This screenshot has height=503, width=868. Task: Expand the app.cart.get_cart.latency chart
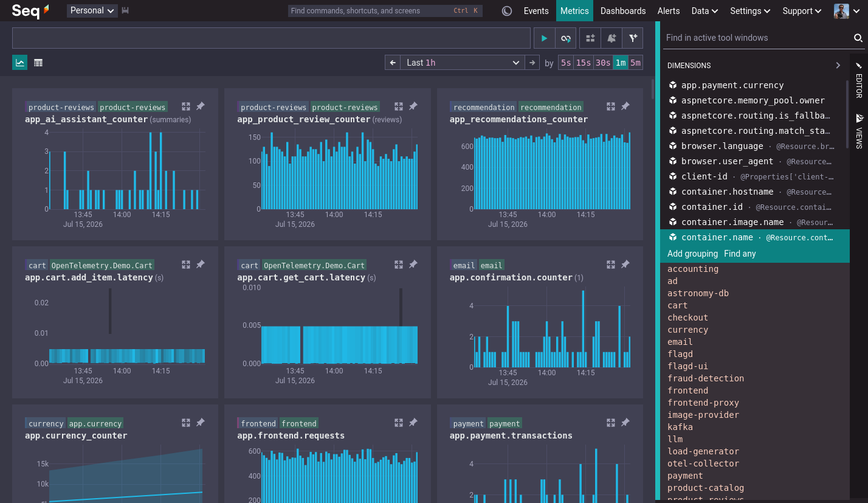[399, 265]
